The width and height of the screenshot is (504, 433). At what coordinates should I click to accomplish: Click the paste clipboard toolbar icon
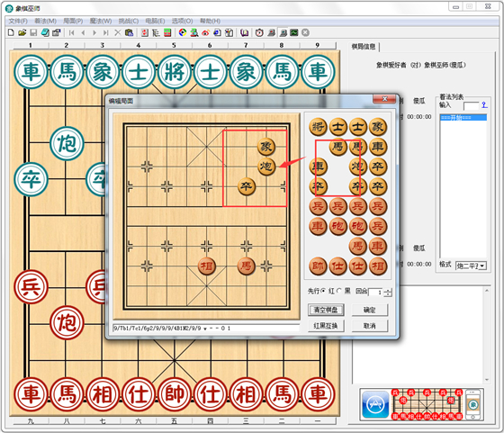pyautogui.click(x=130, y=32)
